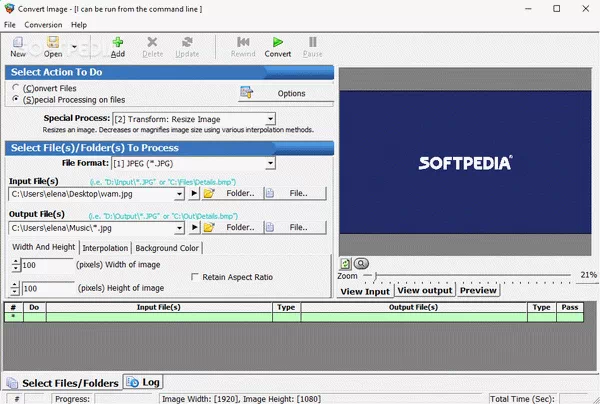Select (S)pecial Processing on files radio button
600x404 pixels.
[x=16, y=99]
